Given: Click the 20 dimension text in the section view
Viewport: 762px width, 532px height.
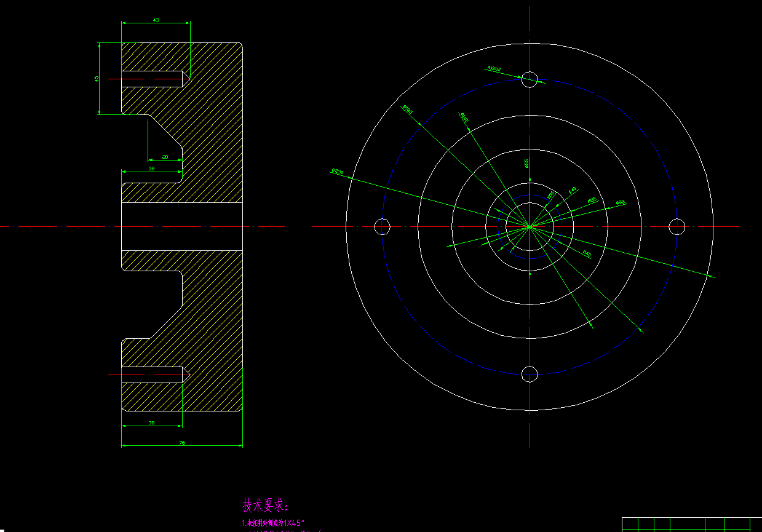Looking at the screenshot, I should 165,157.
